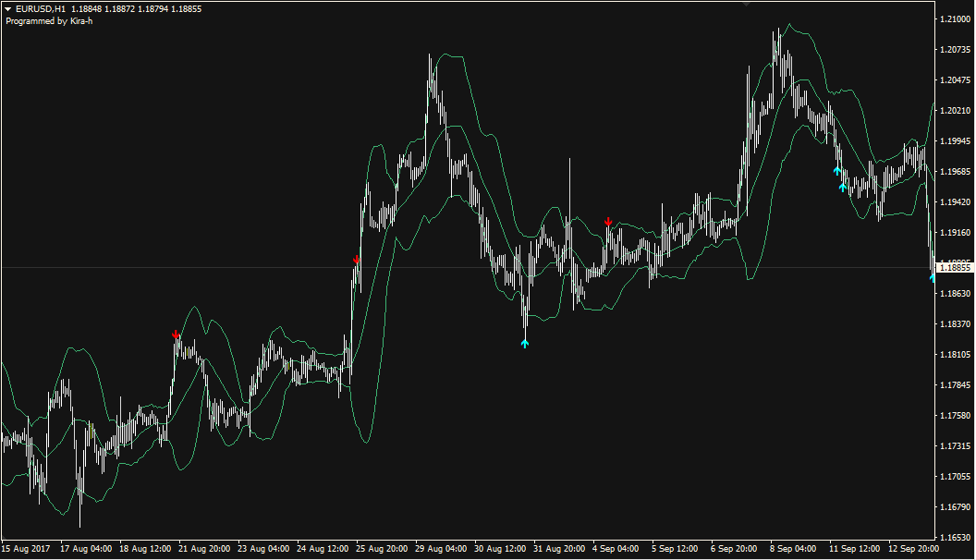This screenshot has height=560, width=976.
Task: Click the cyan buy arrow near 31 Aug
Action: tap(525, 344)
